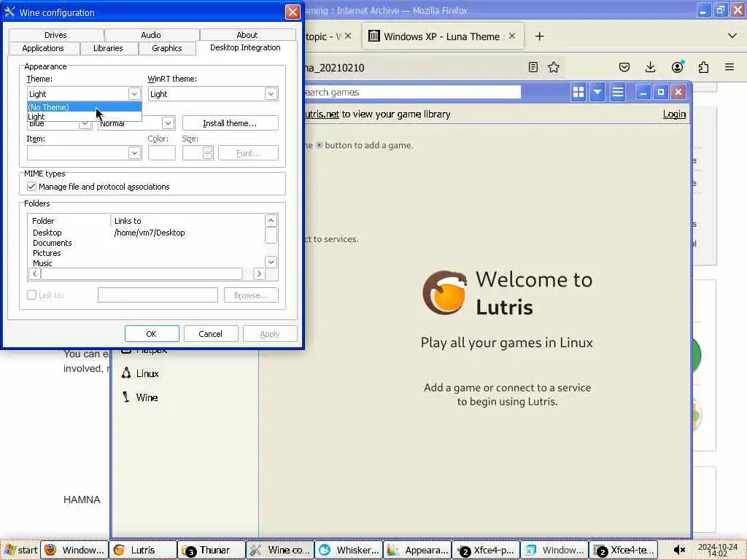The image size is (747, 560).
Task: Select the Desktop Integration tab
Action: [245, 47]
